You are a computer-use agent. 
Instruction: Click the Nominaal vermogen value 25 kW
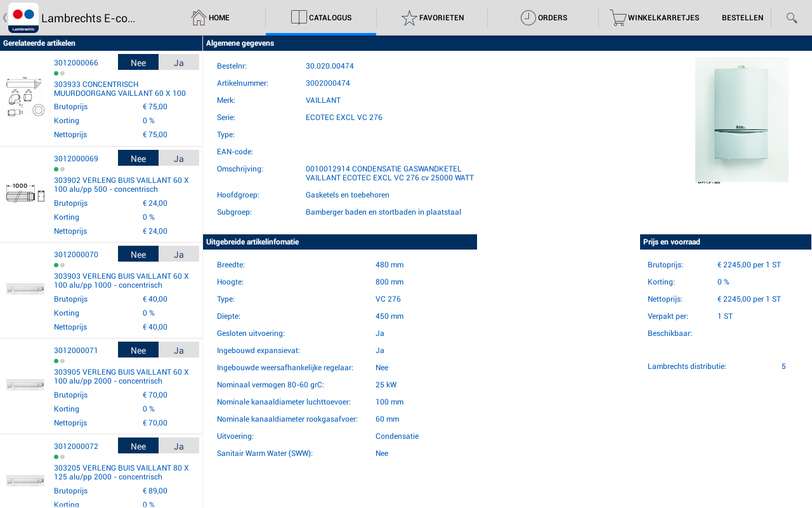coord(386,385)
